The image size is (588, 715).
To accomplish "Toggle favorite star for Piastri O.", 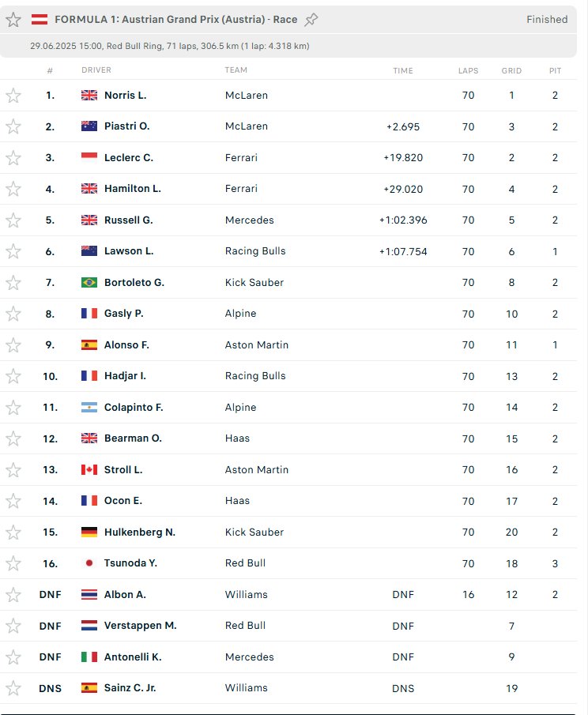I will point(13,126).
